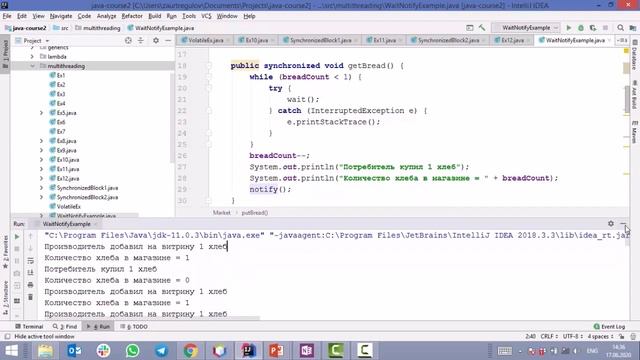Image resolution: width=640 pixels, height=360 pixels.
Task: Open the Maven side panel
Action: tap(635, 131)
